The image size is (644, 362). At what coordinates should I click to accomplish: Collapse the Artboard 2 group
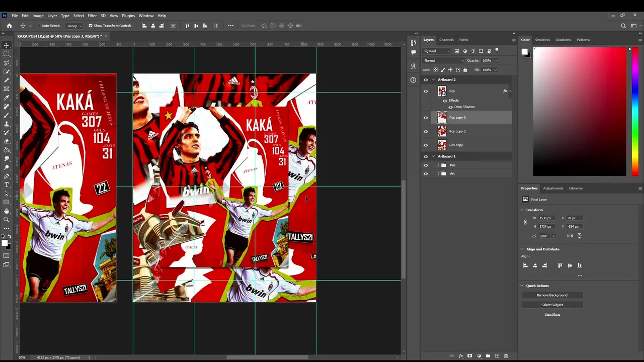pos(433,79)
